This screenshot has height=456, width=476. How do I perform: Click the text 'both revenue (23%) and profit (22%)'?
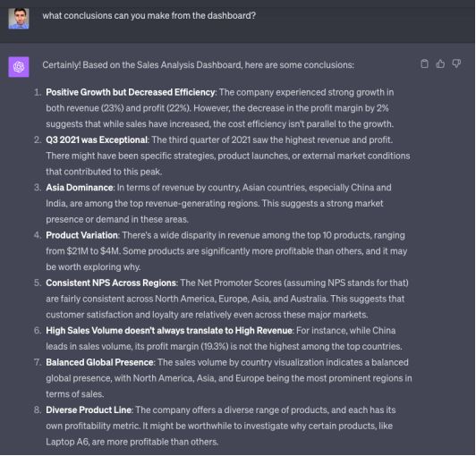point(118,108)
